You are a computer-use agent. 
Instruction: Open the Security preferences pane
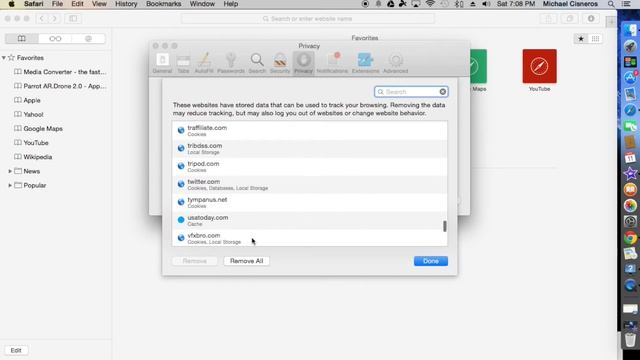pyautogui.click(x=280, y=63)
